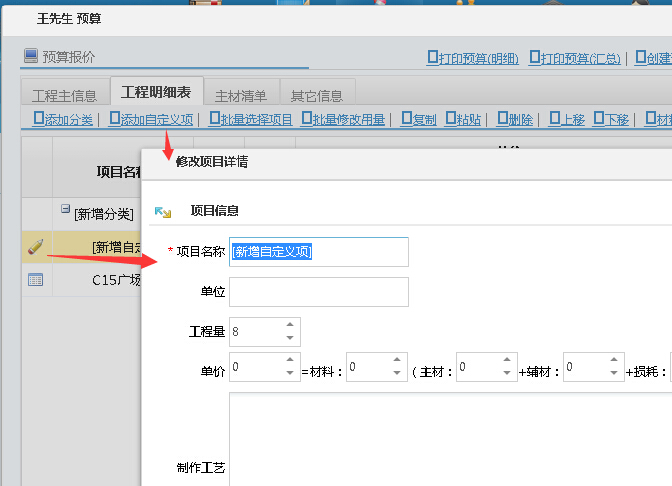Click the 单位 input field

pos(319,292)
